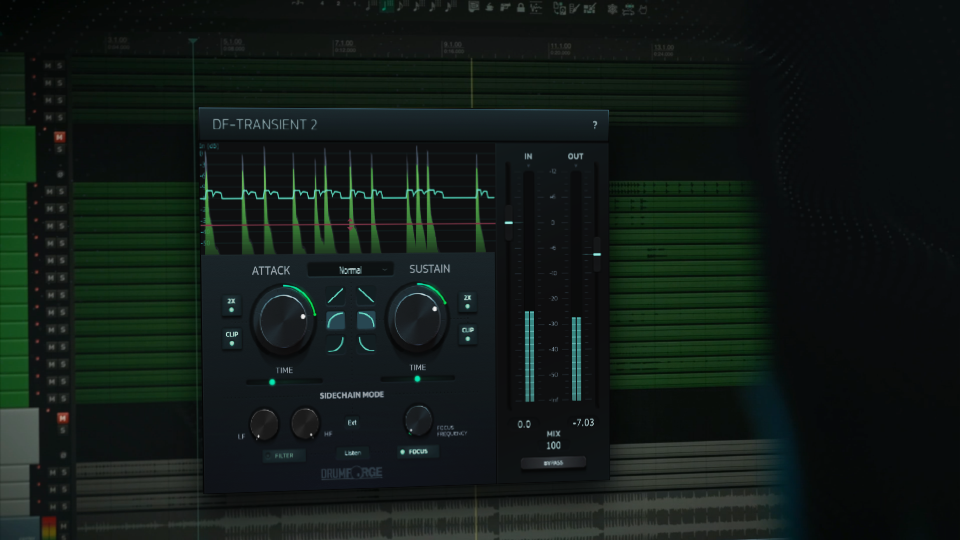Toggle the Attack 2X button
Image resolution: width=960 pixels, height=540 pixels.
231,304
